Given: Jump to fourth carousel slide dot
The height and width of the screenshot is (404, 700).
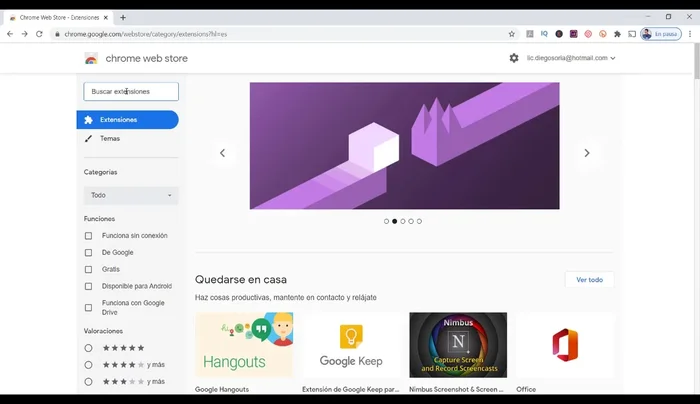Looking at the screenshot, I should (x=411, y=221).
